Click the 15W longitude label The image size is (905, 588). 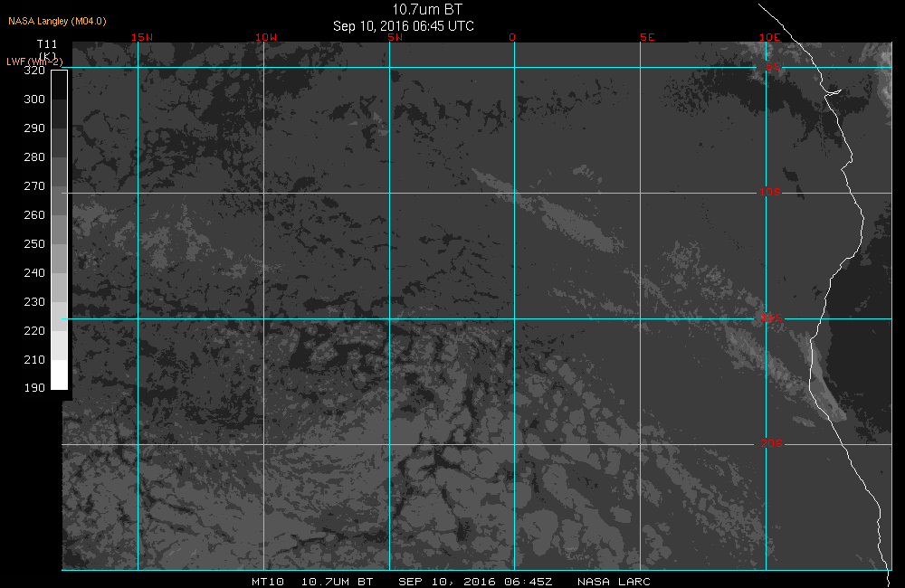(x=142, y=37)
